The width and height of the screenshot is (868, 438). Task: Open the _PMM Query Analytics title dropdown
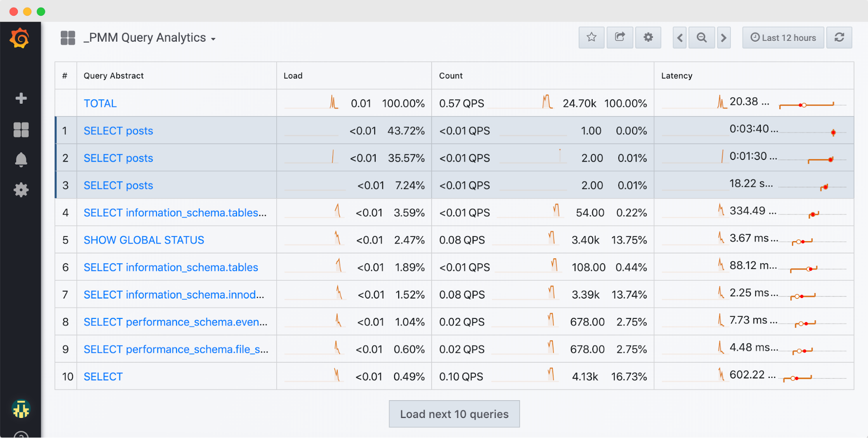click(213, 39)
